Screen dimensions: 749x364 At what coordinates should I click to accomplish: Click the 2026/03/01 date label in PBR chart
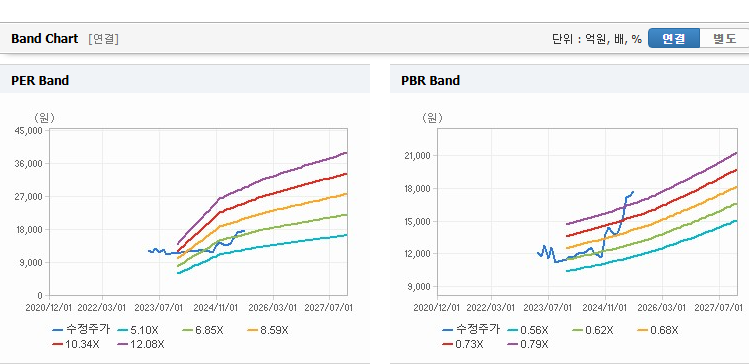pos(663,308)
